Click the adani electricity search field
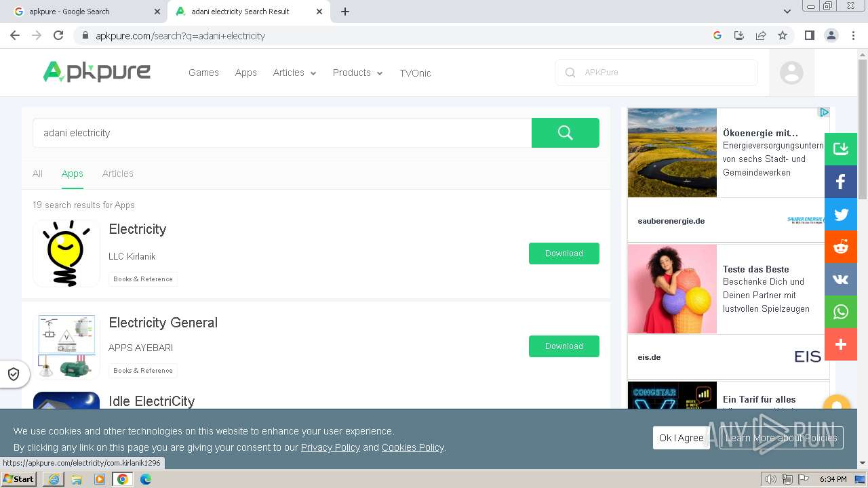 282,133
